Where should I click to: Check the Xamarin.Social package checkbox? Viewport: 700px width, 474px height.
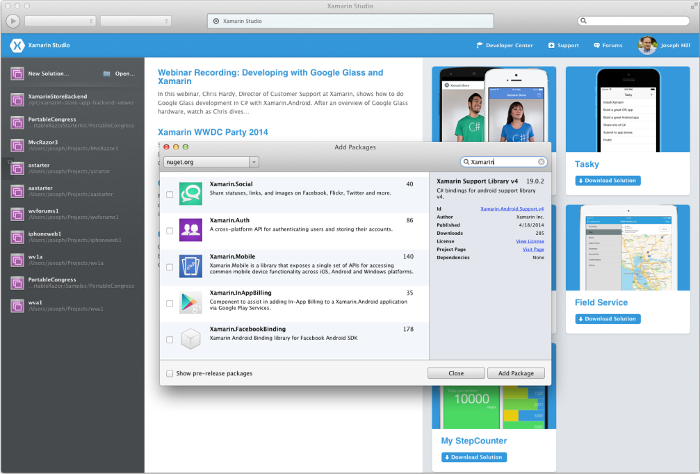pyautogui.click(x=170, y=194)
